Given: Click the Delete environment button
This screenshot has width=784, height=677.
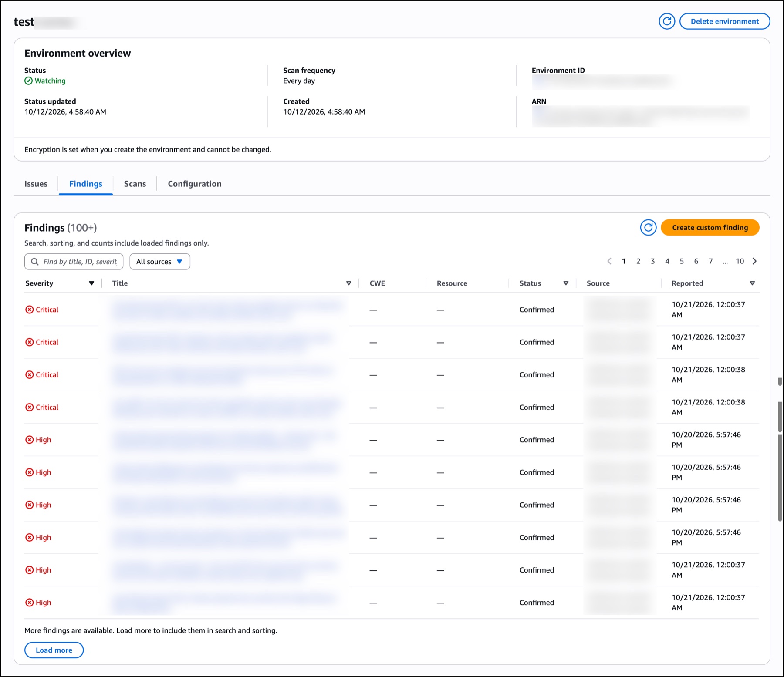Looking at the screenshot, I should [x=725, y=21].
